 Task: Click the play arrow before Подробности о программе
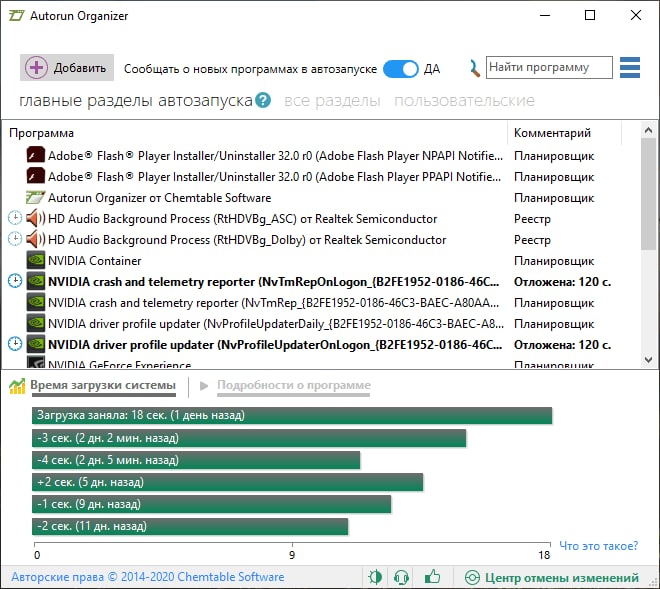coord(204,385)
